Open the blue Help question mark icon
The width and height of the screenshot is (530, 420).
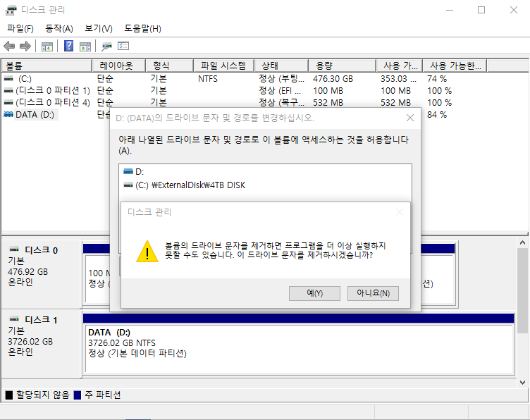click(x=68, y=46)
